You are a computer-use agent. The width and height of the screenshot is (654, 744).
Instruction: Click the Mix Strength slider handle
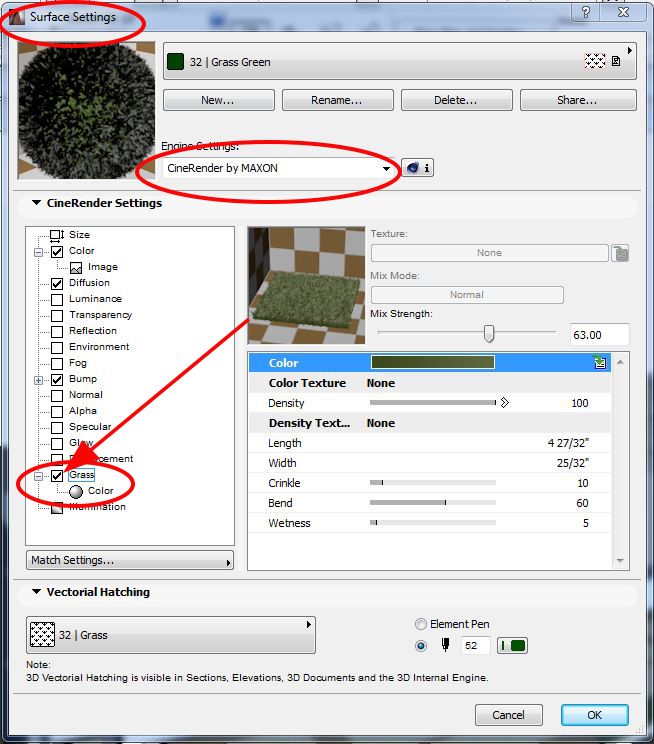point(489,333)
